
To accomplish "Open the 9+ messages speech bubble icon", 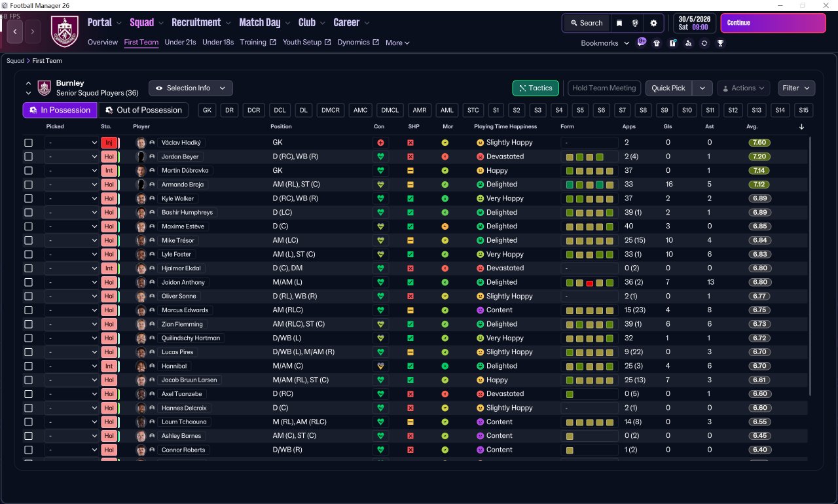I will 642,42.
